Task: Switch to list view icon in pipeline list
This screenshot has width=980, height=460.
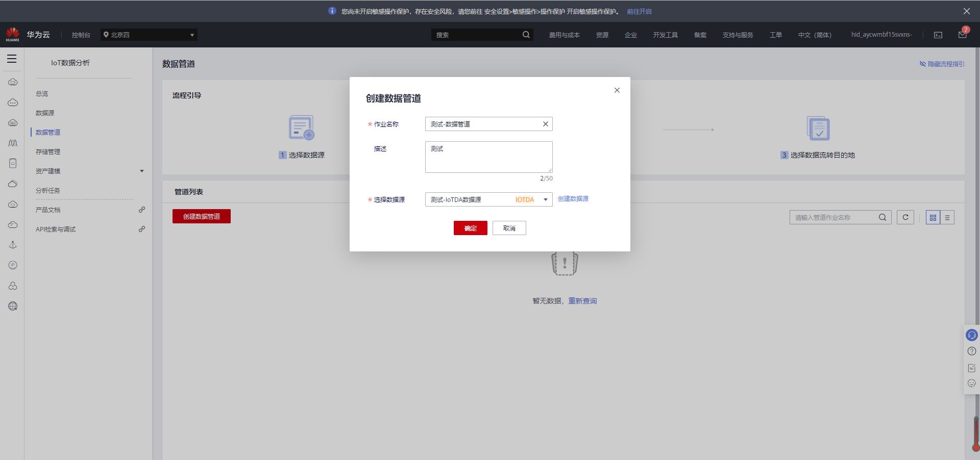Action: coord(947,217)
